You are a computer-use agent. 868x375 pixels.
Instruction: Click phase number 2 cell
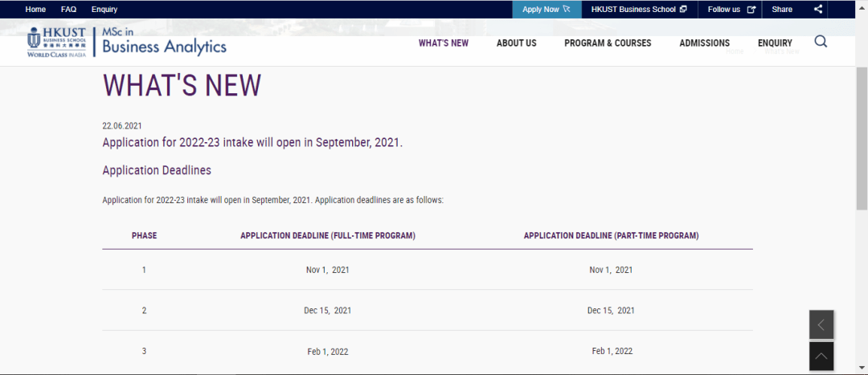(x=144, y=311)
